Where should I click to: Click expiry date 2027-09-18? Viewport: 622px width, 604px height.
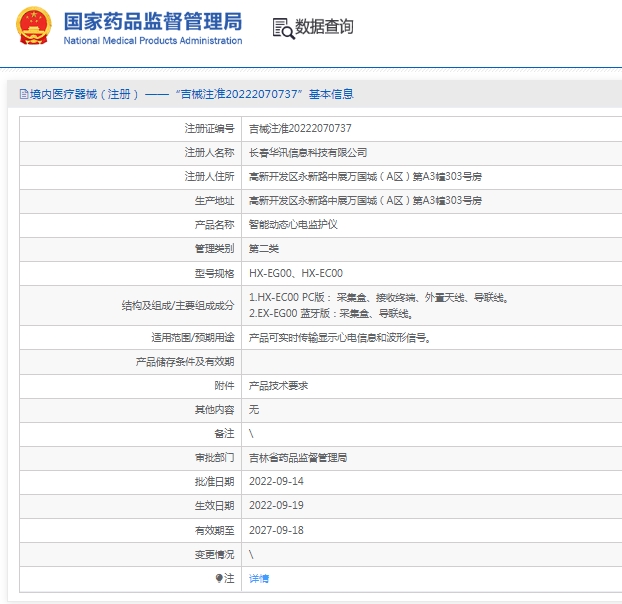tap(276, 530)
